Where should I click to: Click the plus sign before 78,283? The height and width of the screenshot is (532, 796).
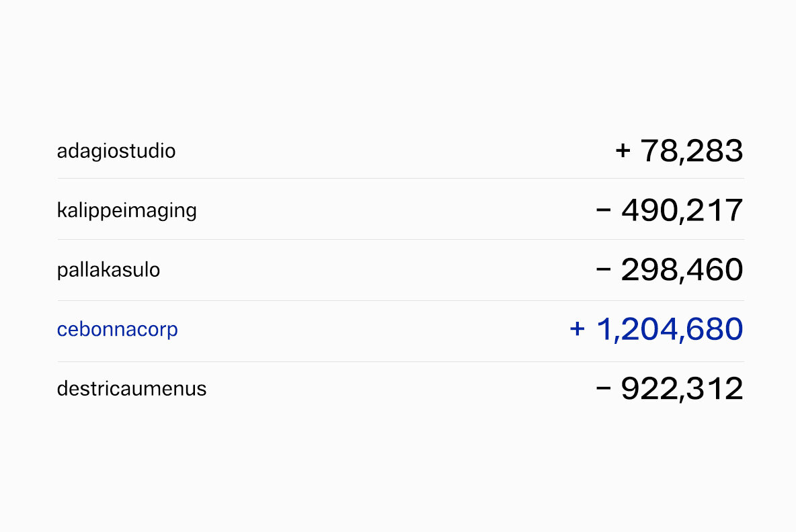pos(623,151)
